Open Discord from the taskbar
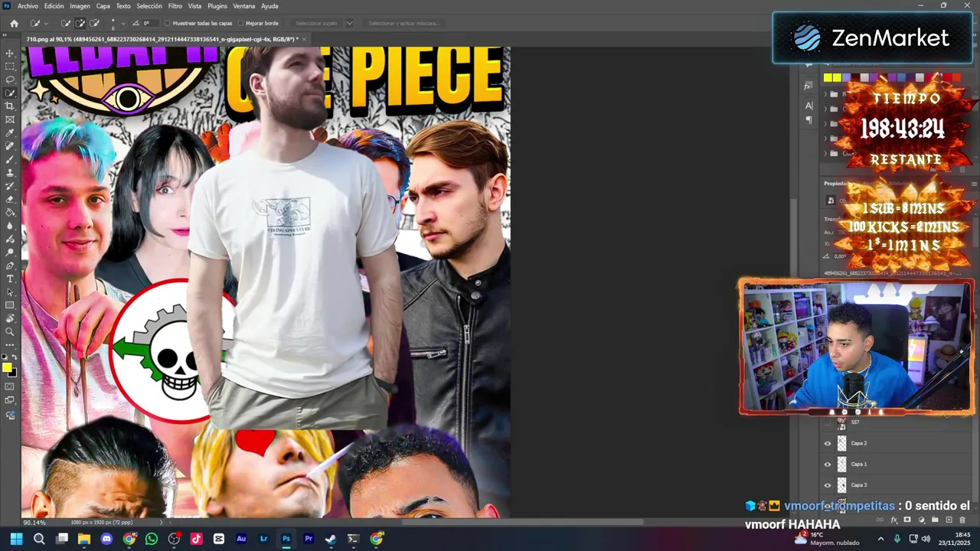 [106, 539]
